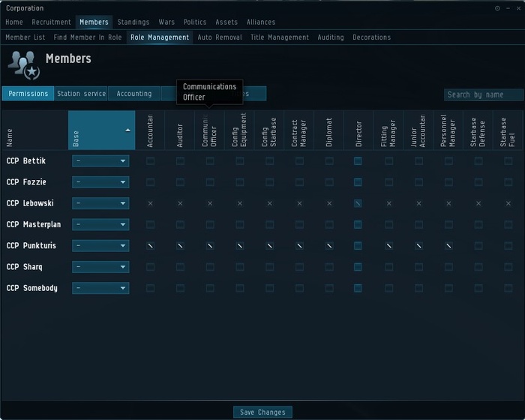This screenshot has width=525, height=420.
Task: Select the Member List subtab
Action: tap(25, 37)
